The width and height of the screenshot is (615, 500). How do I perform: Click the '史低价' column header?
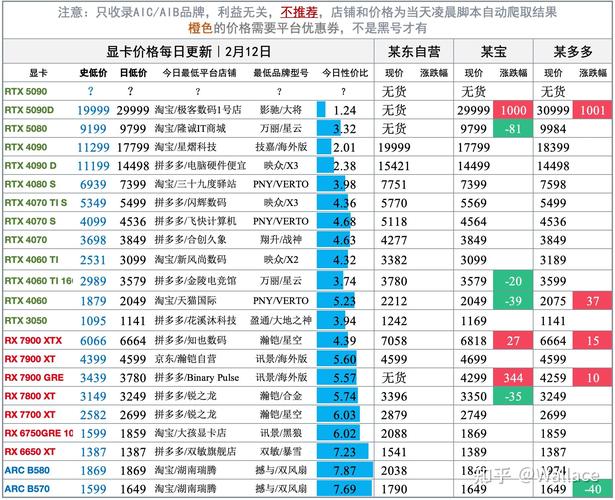[x=93, y=73]
